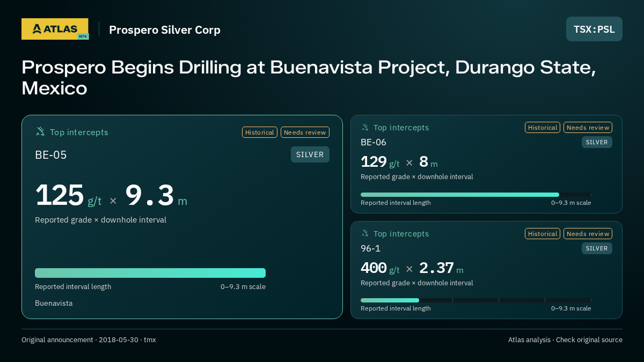The height and width of the screenshot is (362, 644).
Task: Click the 0–9.3 m scale label in the 96-1 card
Action: point(571,308)
